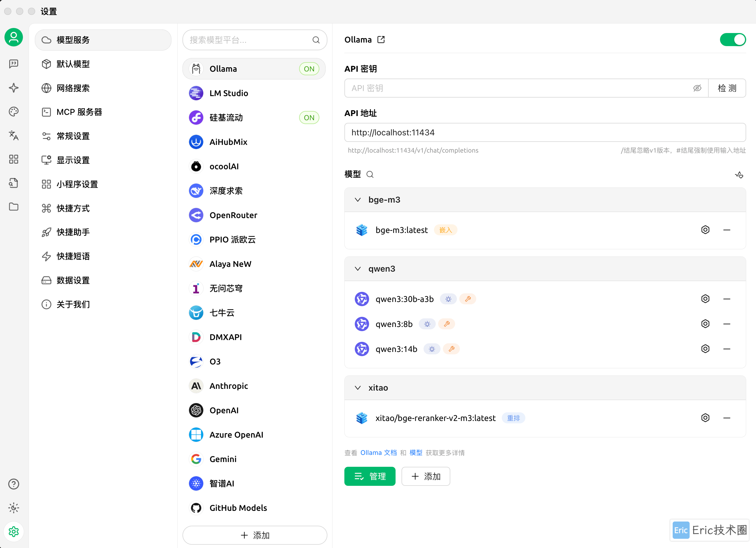Select 默认模型 settings menu

pyautogui.click(x=103, y=64)
